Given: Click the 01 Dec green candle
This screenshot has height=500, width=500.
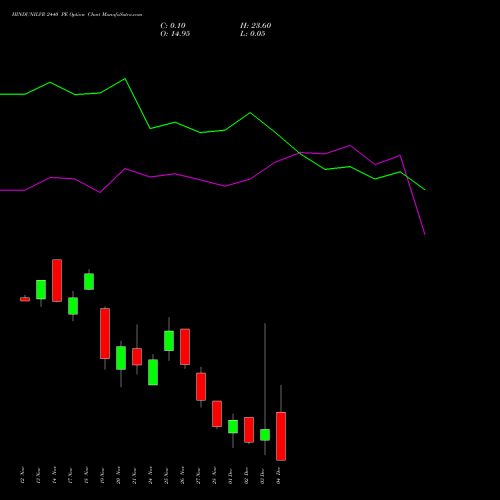Looking at the screenshot, I should 233,427.
